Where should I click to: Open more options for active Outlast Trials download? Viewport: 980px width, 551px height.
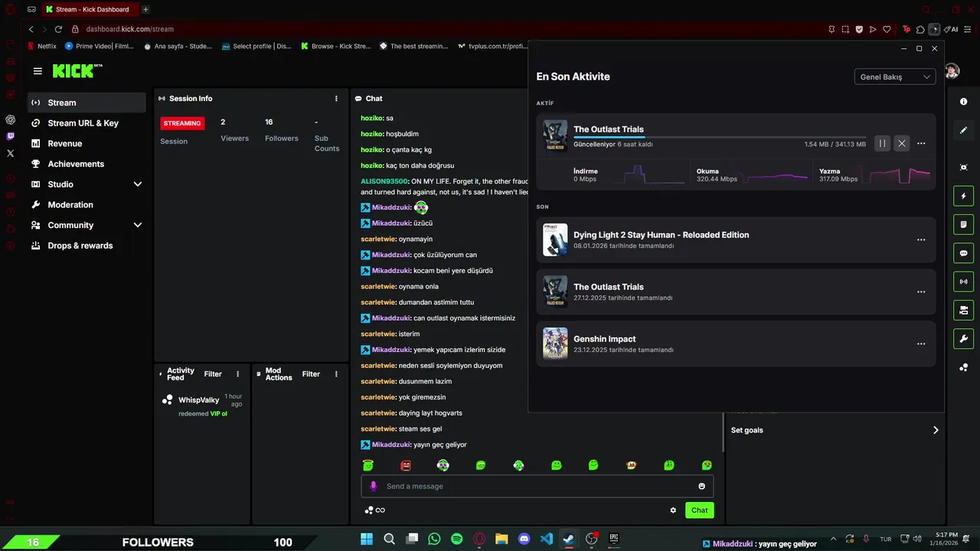click(x=921, y=143)
